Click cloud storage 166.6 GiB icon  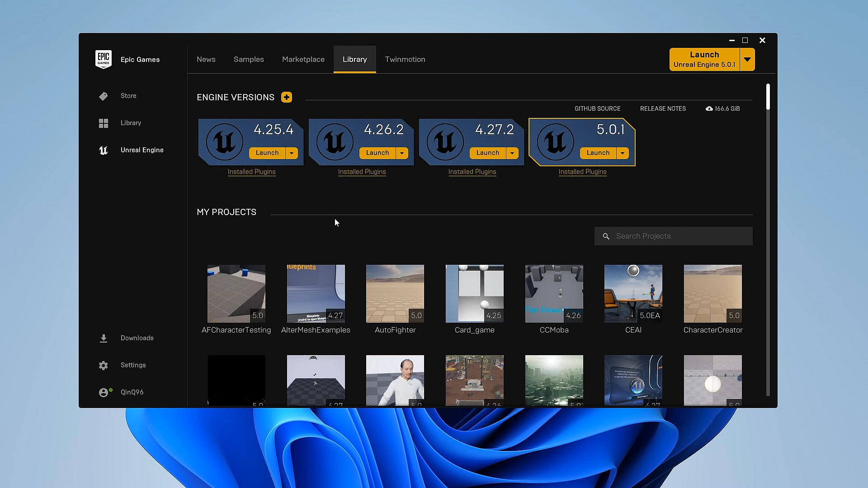[709, 108]
